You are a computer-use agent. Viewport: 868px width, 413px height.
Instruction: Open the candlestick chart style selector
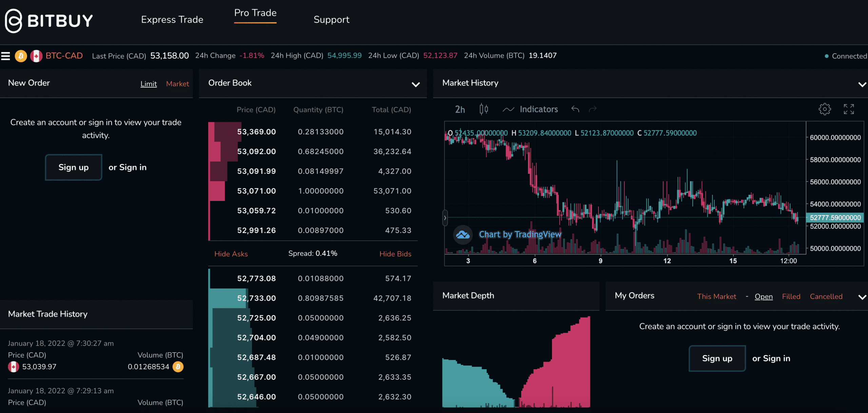[484, 109]
